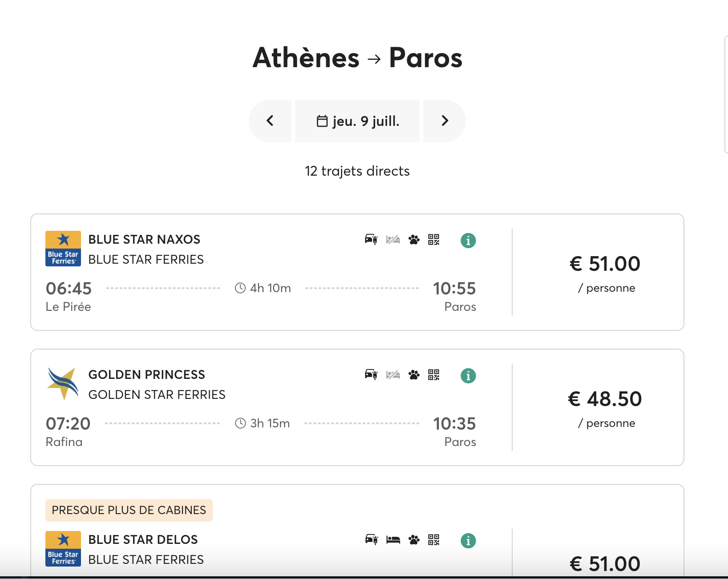This screenshot has height=579, width=728.
Task: Click vehicle icon on Golden Princess trip
Action: coord(371,375)
